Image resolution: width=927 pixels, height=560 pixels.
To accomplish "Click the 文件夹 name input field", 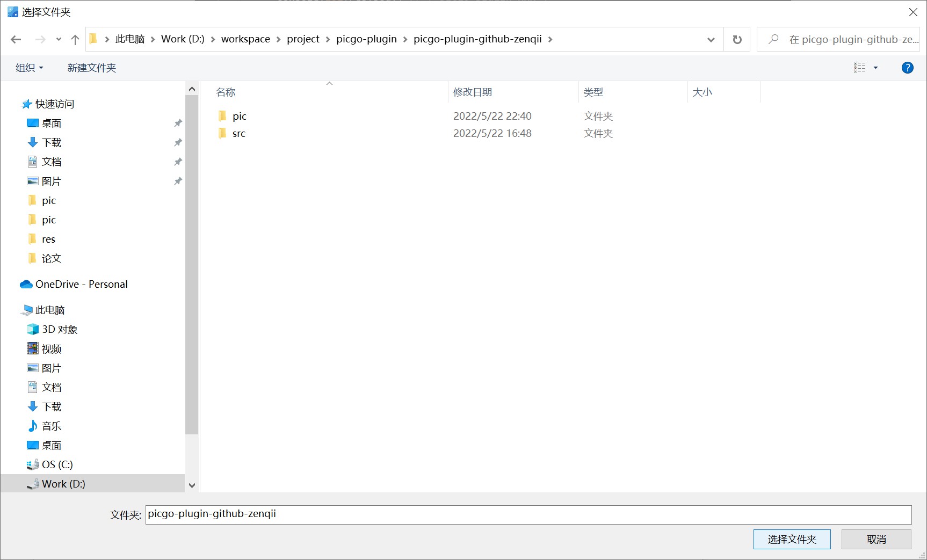I will coord(528,514).
